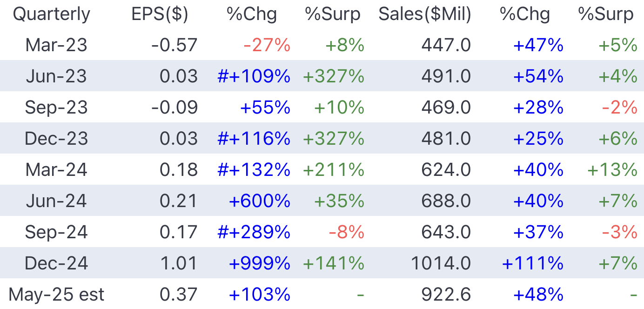Click the May-25 est row label
644x309 pixels.
pyautogui.click(x=56, y=295)
